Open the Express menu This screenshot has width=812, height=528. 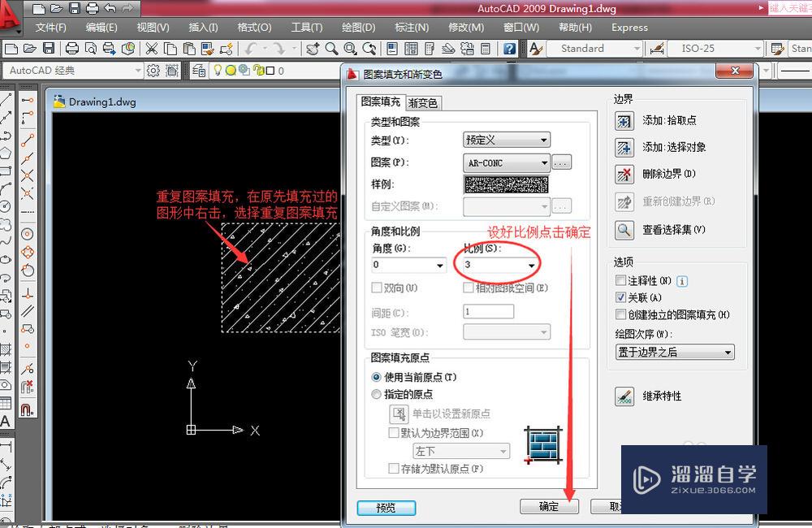(629, 28)
